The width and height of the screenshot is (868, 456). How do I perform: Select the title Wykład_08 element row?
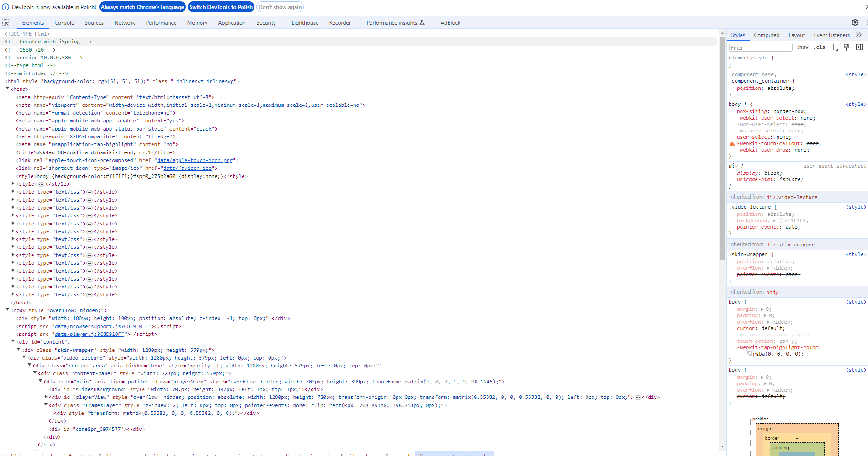pos(95,153)
